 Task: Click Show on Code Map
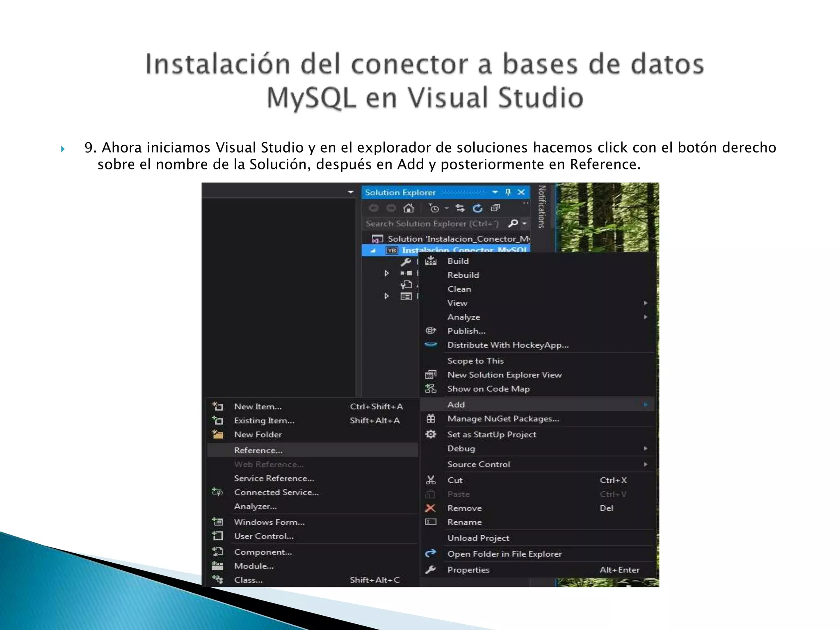click(x=537, y=388)
